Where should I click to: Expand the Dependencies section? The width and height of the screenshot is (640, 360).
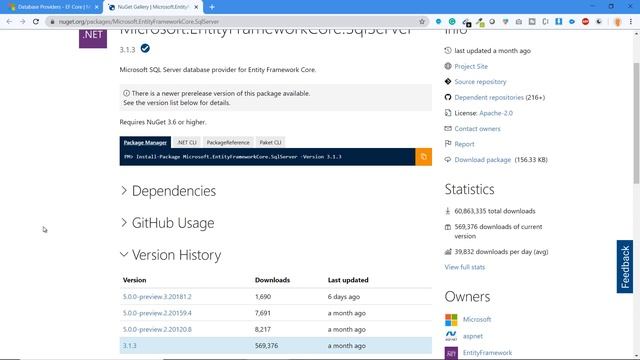168,191
